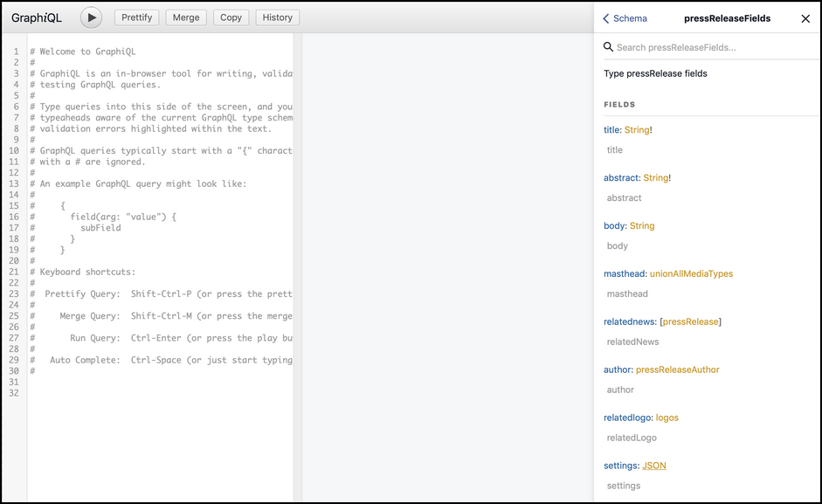Open the History panel
The width and height of the screenshot is (822, 504).
click(277, 17)
